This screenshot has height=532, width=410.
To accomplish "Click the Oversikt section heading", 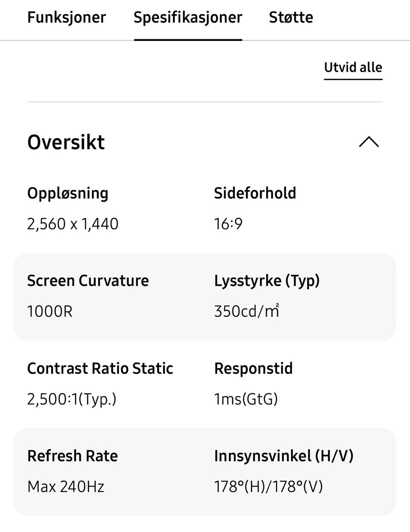I will (x=66, y=142).
